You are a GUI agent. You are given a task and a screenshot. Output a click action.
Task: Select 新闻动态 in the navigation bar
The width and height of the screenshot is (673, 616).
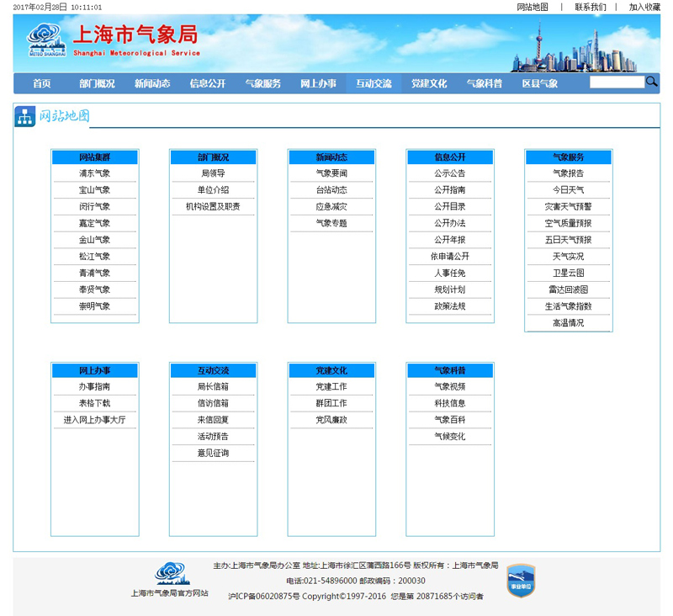[152, 83]
